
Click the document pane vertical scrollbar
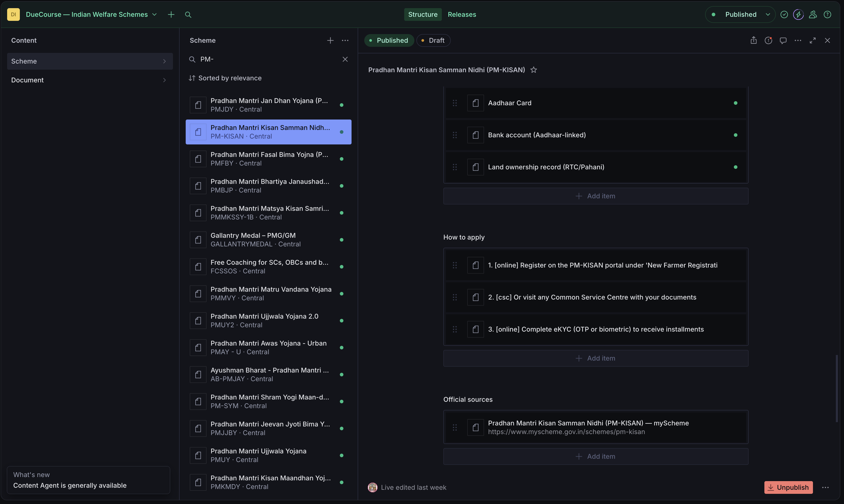coord(837,389)
